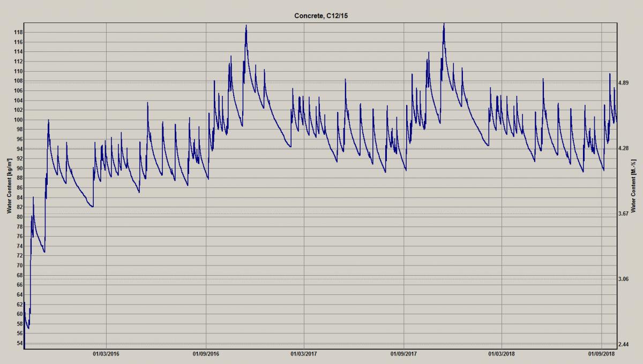This screenshot has height=364, width=643.
Task: Click the left axis value 68
Action: point(19,275)
